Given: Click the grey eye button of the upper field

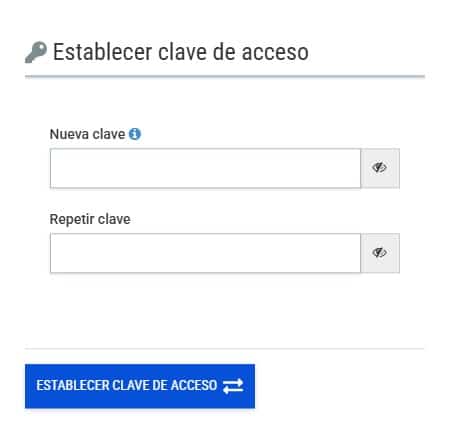Looking at the screenshot, I should (x=380, y=168).
